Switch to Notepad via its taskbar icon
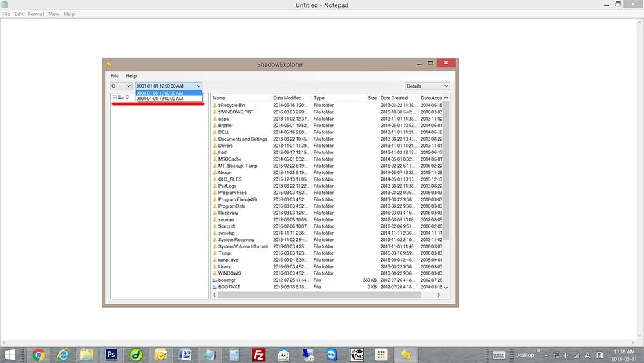The image size is (644, 363). click(x=209, y=355)
